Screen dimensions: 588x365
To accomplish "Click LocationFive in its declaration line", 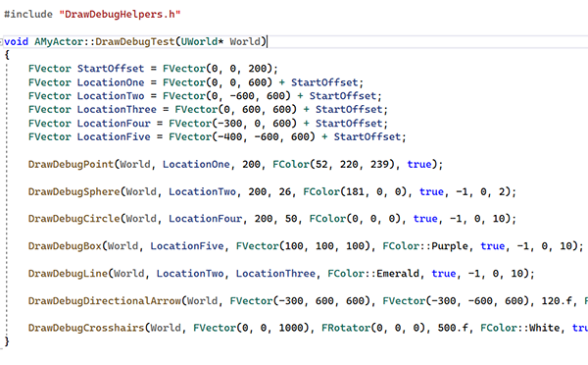I will (x=114, y=136).
